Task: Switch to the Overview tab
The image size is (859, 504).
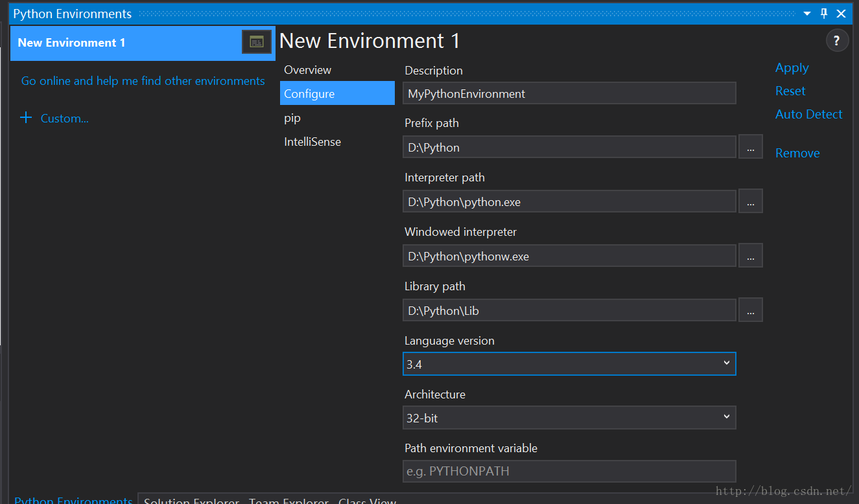Action: click(x=337, y=70)
